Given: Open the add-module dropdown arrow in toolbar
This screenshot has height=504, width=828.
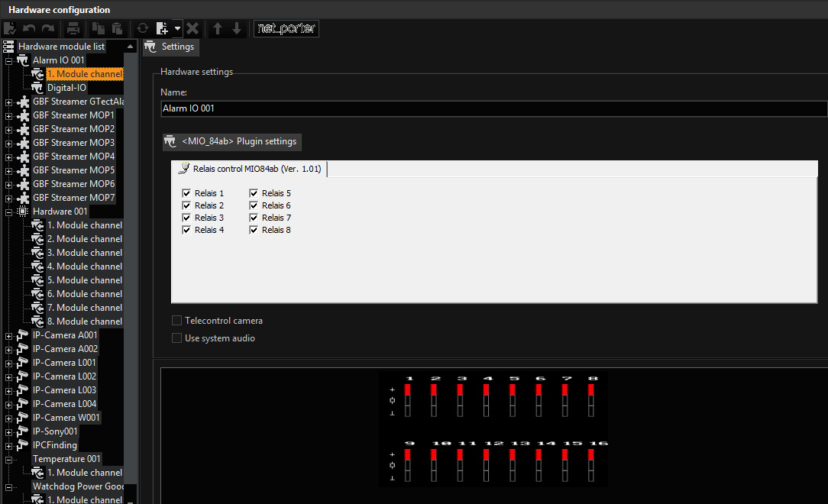Looking at the screenshot, I should 177,28.
